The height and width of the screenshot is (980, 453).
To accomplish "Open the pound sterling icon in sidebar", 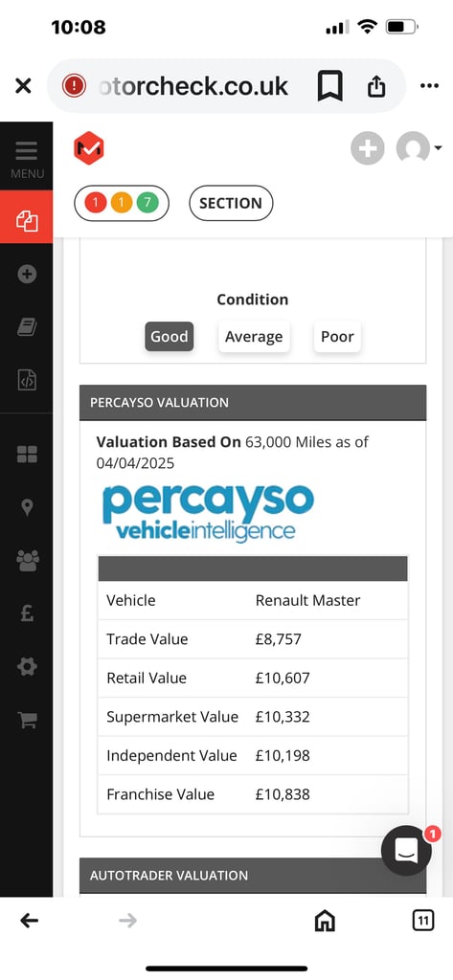I will point(27,613).
